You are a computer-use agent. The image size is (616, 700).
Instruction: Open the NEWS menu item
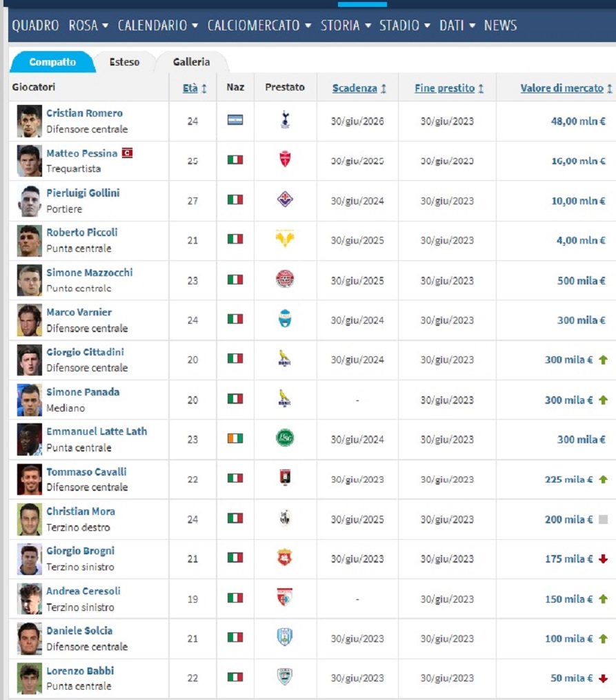[500, 26]
